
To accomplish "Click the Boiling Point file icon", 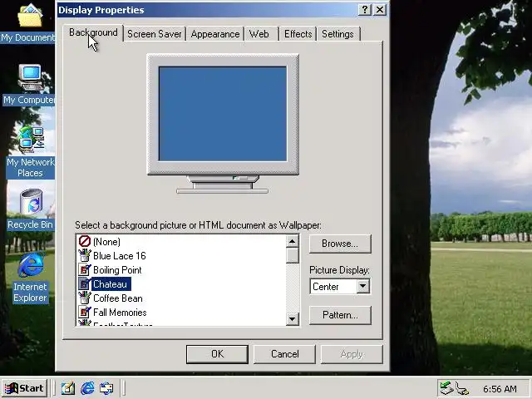I will pyautogui.click(x=85, y=269).
